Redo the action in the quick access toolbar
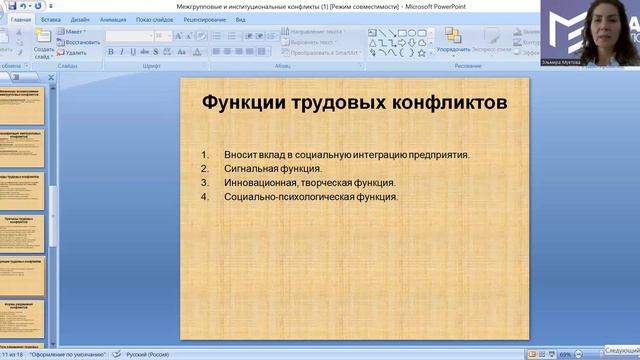Viewport: 640px width, 360px height. (38, 6)
